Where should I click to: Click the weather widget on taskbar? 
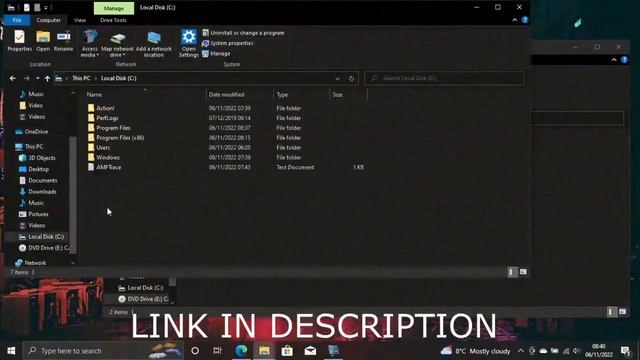(x=476, y=351)
